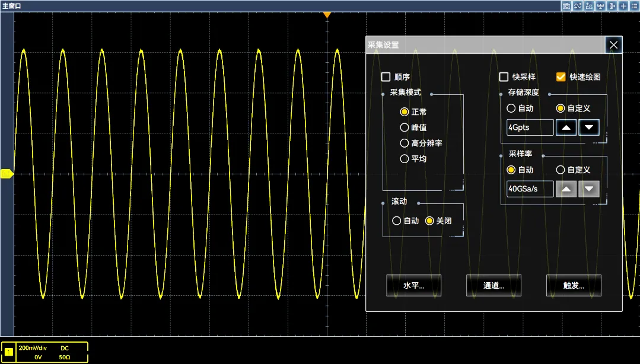
Task: Toggle the 快采样 checkbox
Action: click(504, 77)
